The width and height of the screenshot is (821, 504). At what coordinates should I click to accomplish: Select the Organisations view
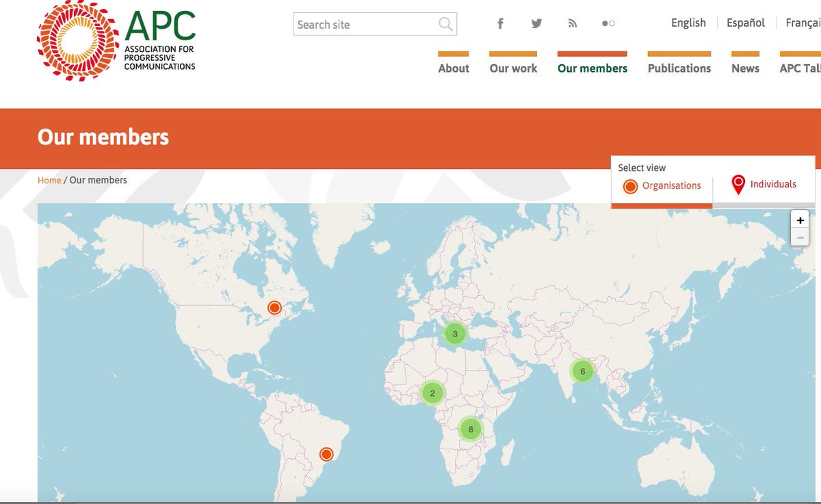tap(662, 186)
